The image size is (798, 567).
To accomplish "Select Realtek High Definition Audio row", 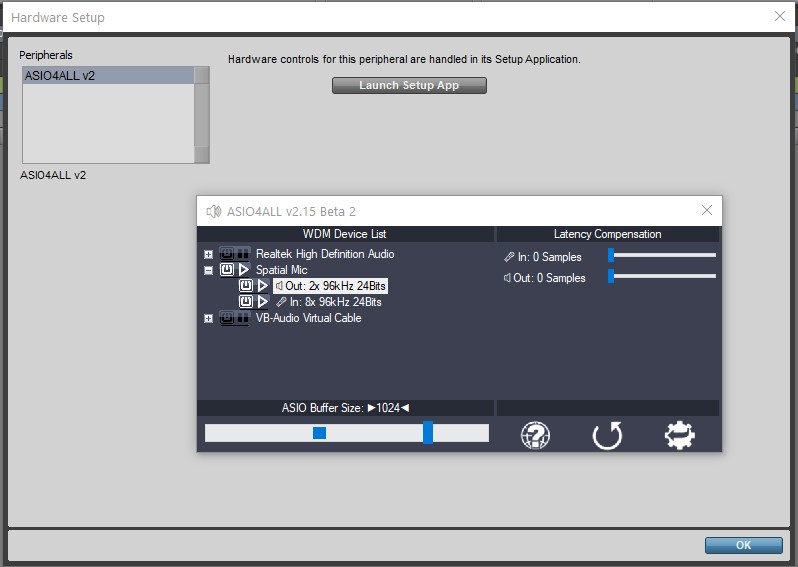I will pos(325,254).
